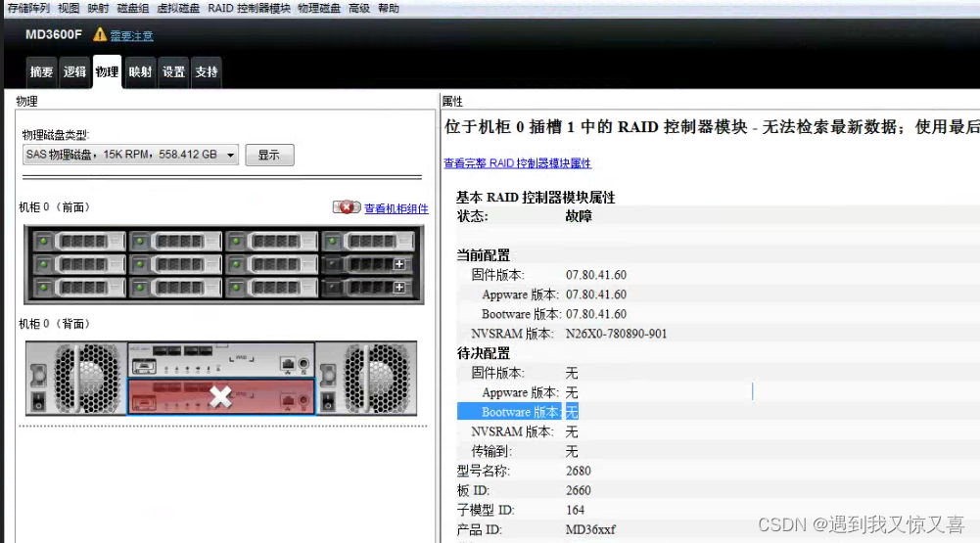
Task: Open the 磁盘组 menu
Action: click(x=133, y=8)
